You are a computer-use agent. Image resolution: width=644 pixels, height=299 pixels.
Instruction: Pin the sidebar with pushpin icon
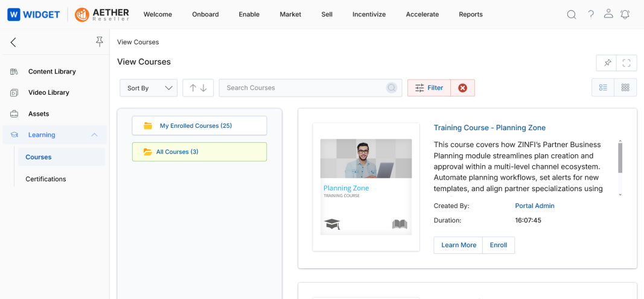click(99, 42)
